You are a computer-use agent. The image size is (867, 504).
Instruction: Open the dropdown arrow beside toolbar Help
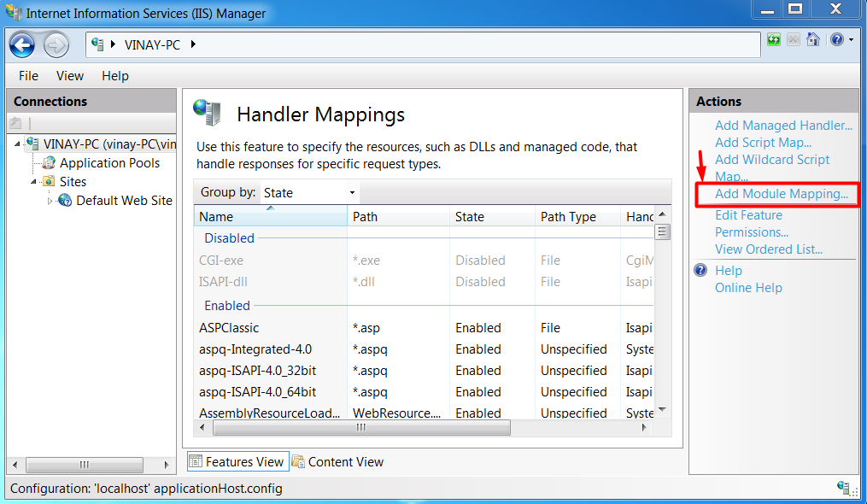[x=852, y=40]
